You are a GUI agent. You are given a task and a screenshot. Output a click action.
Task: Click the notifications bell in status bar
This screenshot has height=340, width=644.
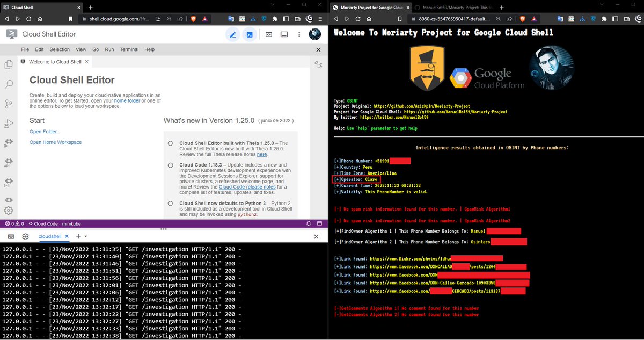click(309, 223)
